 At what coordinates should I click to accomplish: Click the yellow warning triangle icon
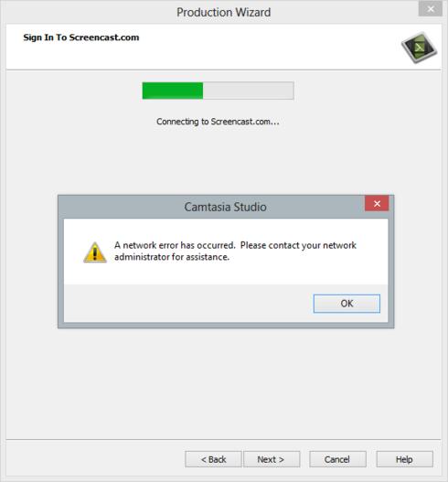pos(95,252)
